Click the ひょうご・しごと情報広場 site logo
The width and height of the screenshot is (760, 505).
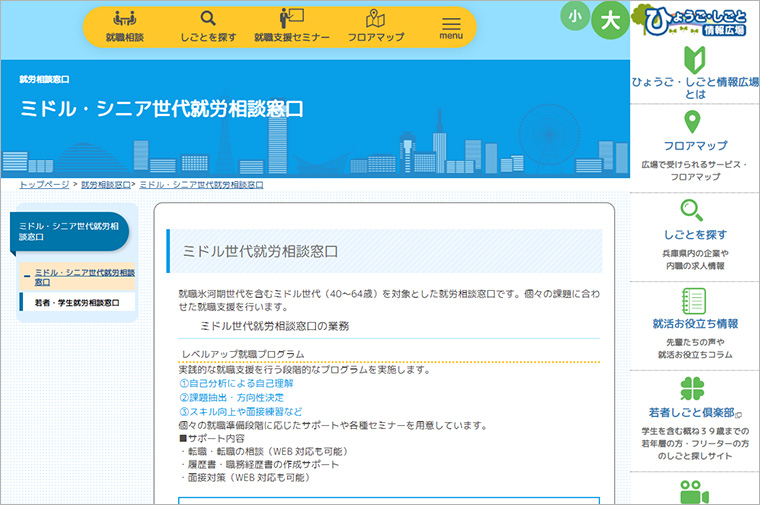(x=695, y=20)
